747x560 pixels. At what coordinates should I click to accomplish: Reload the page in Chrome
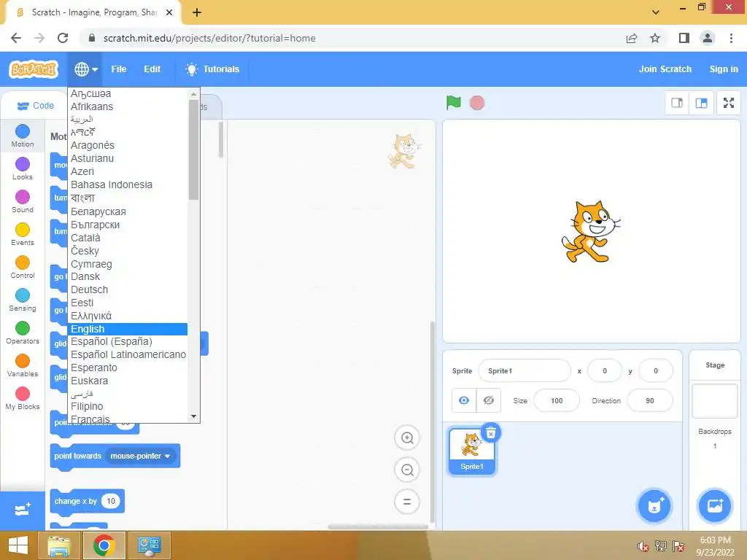63,38
